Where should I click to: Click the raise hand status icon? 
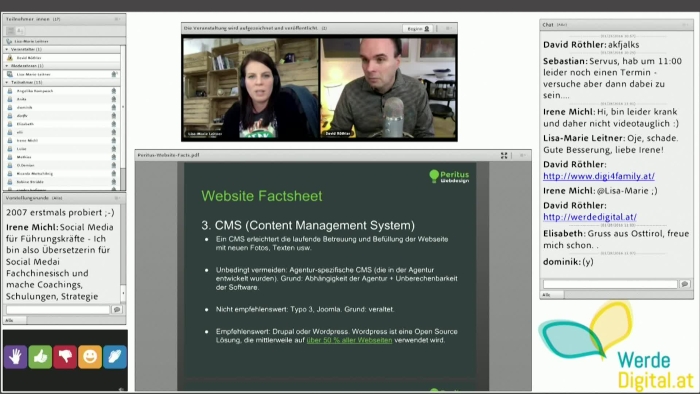[x=16, y=356]
